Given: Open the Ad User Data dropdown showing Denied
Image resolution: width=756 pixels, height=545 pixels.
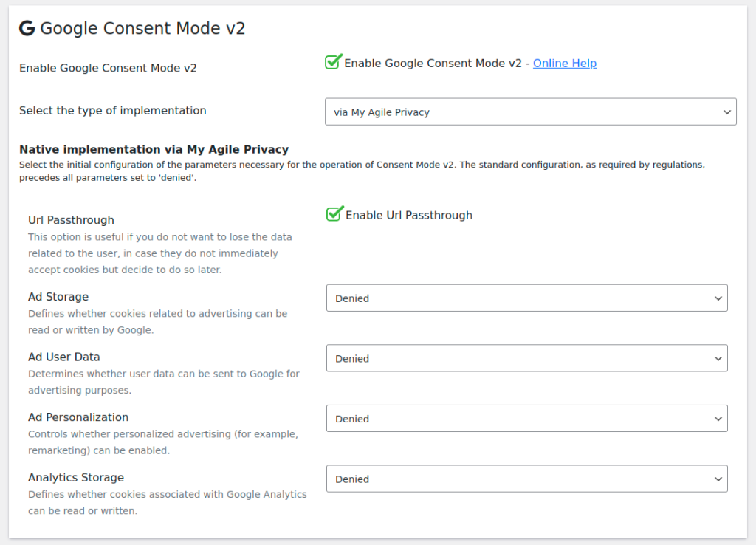Looking at the screenshot, I should [526, 358].
